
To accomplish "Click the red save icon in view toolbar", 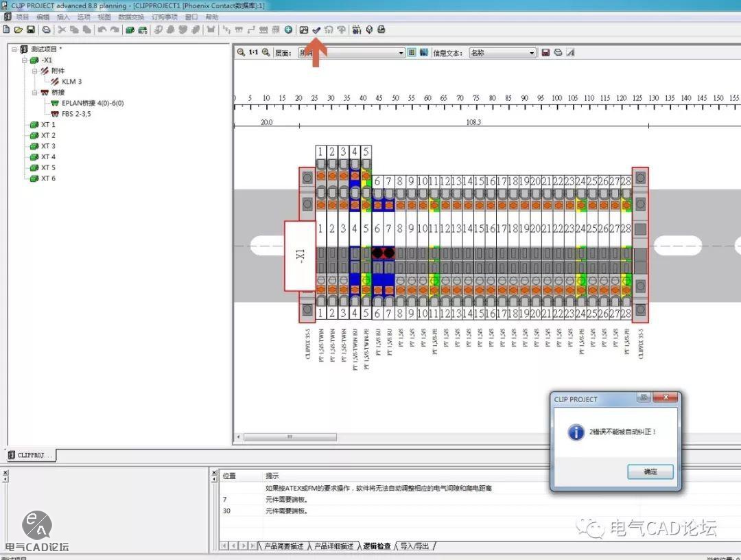I will (x=545, y=52).
